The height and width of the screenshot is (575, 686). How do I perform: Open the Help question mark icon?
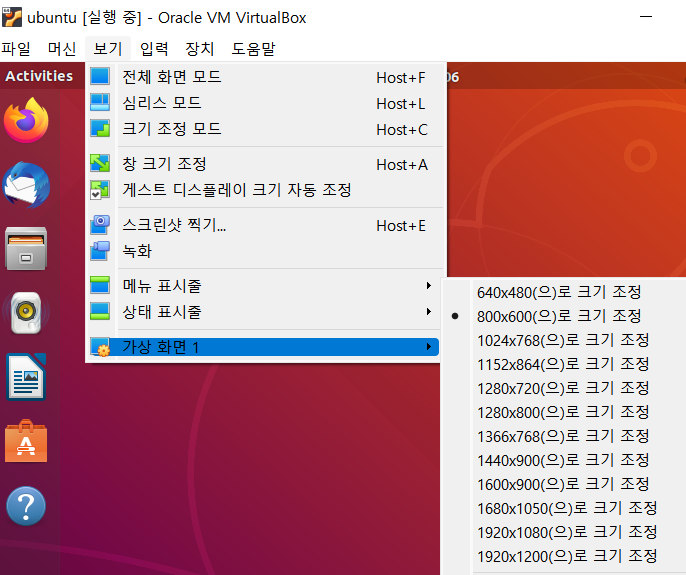(x=26, y=506)
